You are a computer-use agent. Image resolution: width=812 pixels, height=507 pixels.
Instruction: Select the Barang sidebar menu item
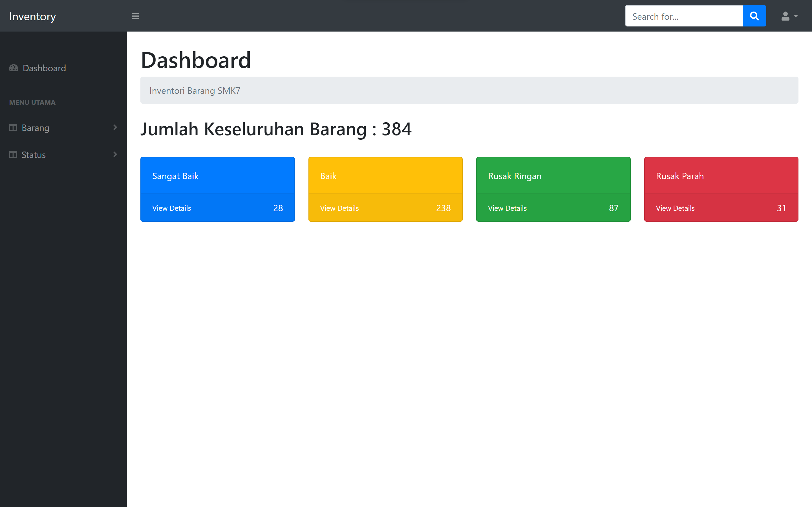pyautogui.click(x=36, y=128)
